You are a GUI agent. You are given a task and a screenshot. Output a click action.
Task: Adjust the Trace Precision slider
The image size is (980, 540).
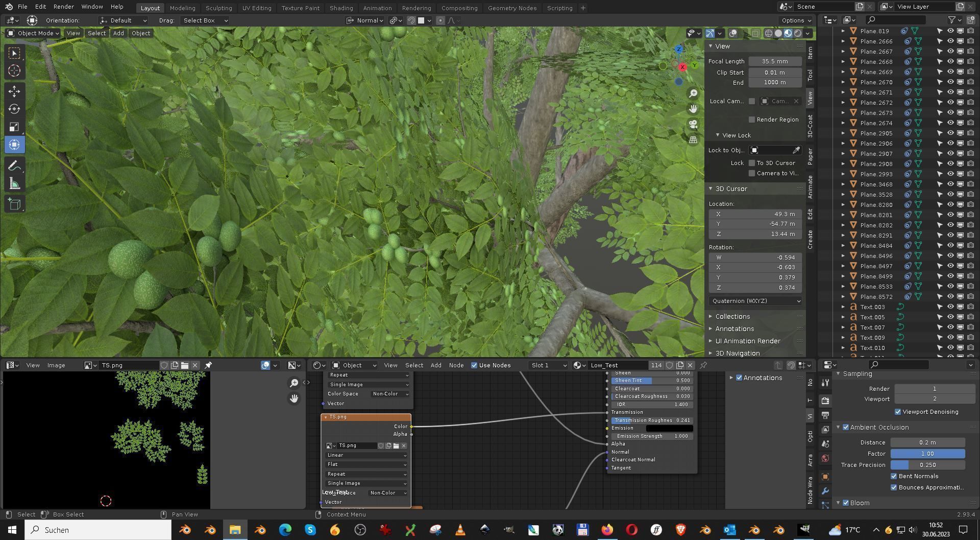pyautogui.click(x=927, y=465)
